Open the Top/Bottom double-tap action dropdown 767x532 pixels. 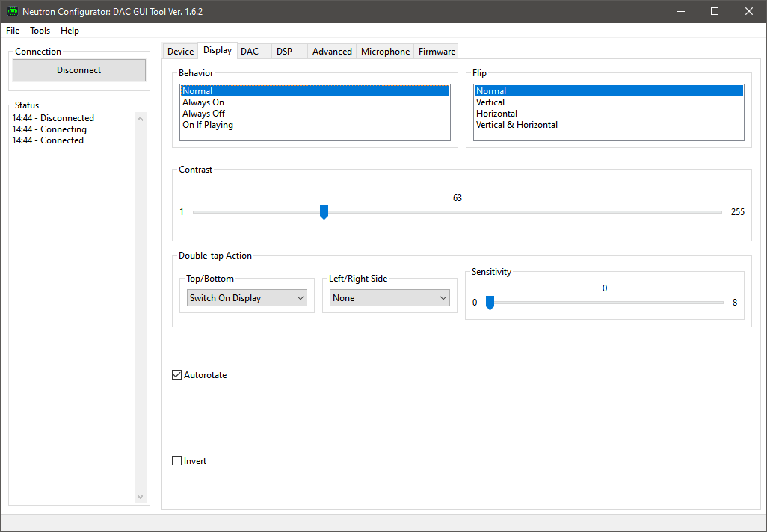coord(247,298)
